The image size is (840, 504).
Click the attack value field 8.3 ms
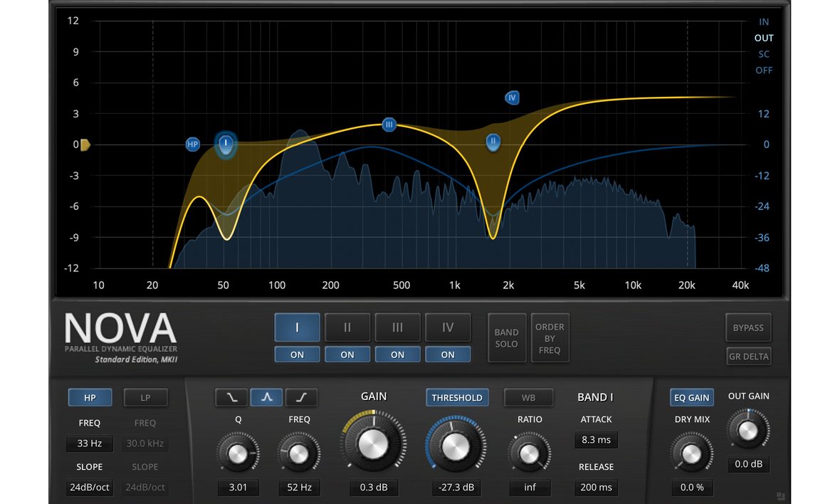(x=596, y=440)
